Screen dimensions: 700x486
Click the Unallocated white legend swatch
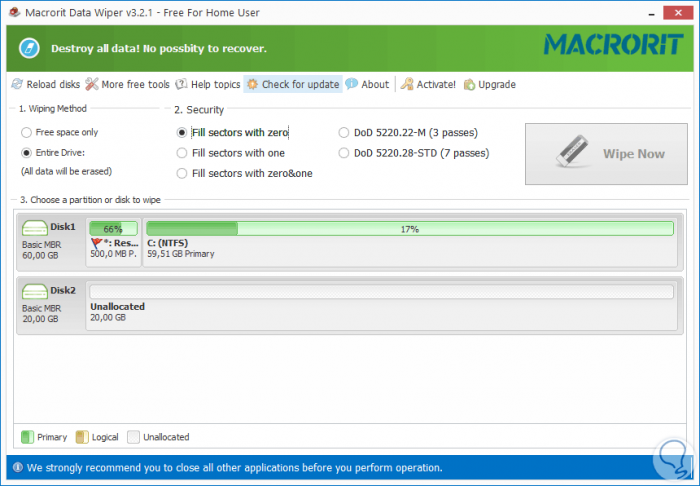coord(133,437)
